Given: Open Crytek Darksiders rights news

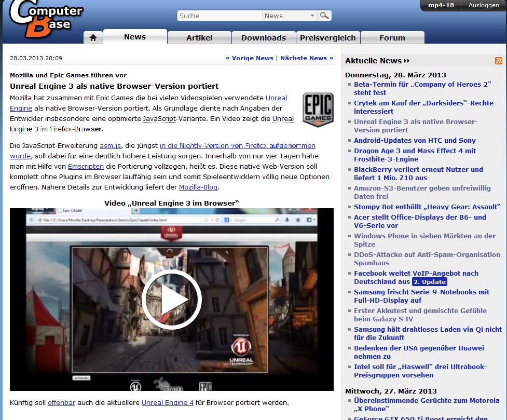Looking at the screenshot, I should pos(424,107).
